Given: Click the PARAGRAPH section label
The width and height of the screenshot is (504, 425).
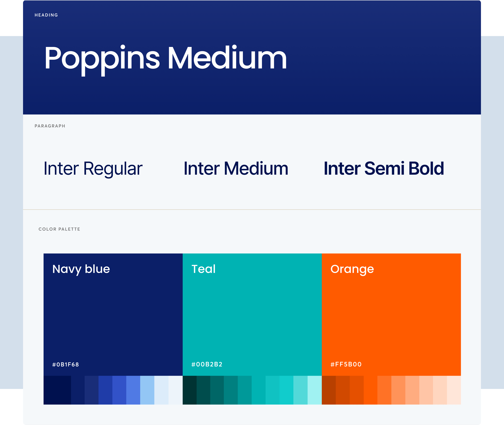Looking at the screenshot, I should [x=50, y=126].
